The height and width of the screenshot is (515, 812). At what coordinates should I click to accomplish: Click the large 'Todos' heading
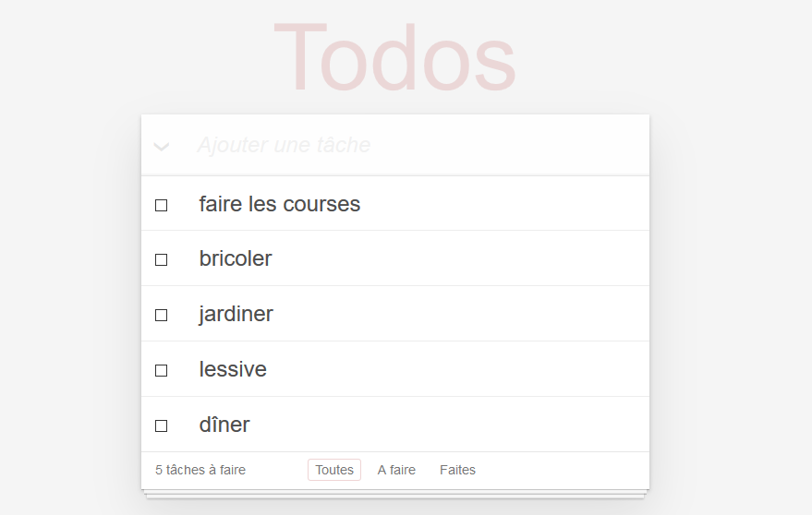tap(394, 57)
